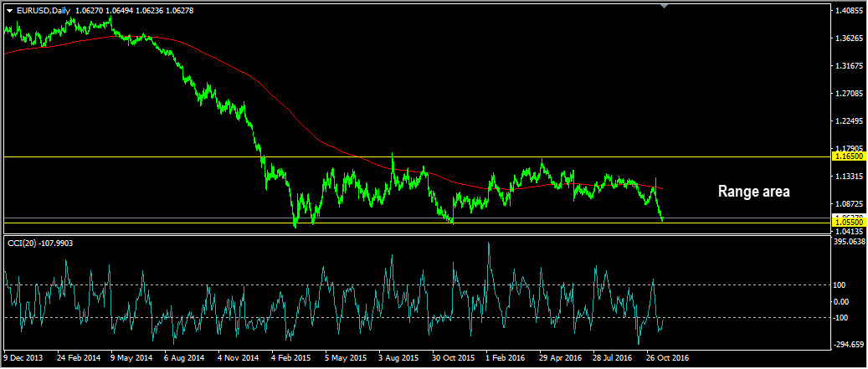The width and height of the screenshot is (868, 369).
Task: Click 1.04135 on the price scale
Action: pos(850,231)
